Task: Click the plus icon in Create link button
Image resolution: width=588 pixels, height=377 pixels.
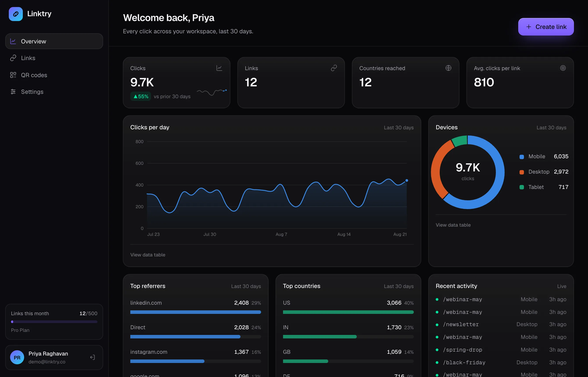Action: (x=529, y=27)
